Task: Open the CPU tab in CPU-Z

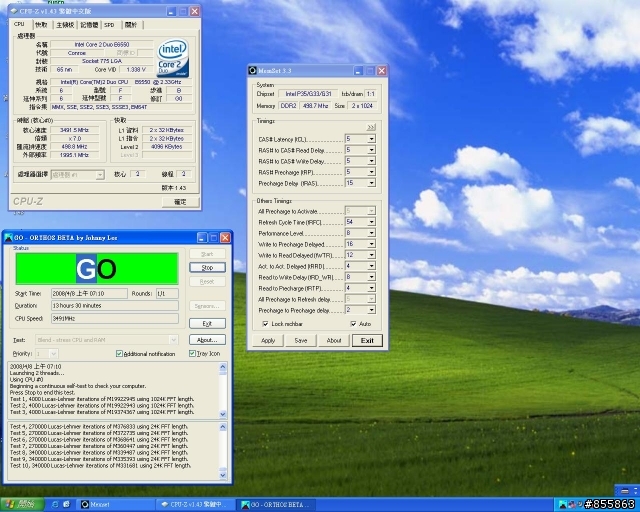Action: coord(19,24)
